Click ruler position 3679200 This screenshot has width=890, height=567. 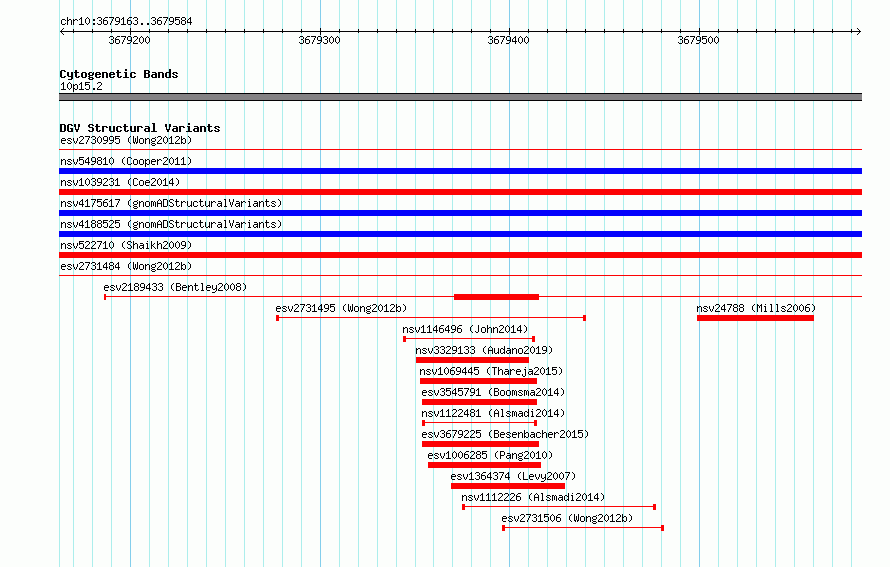tap(130, 40)
